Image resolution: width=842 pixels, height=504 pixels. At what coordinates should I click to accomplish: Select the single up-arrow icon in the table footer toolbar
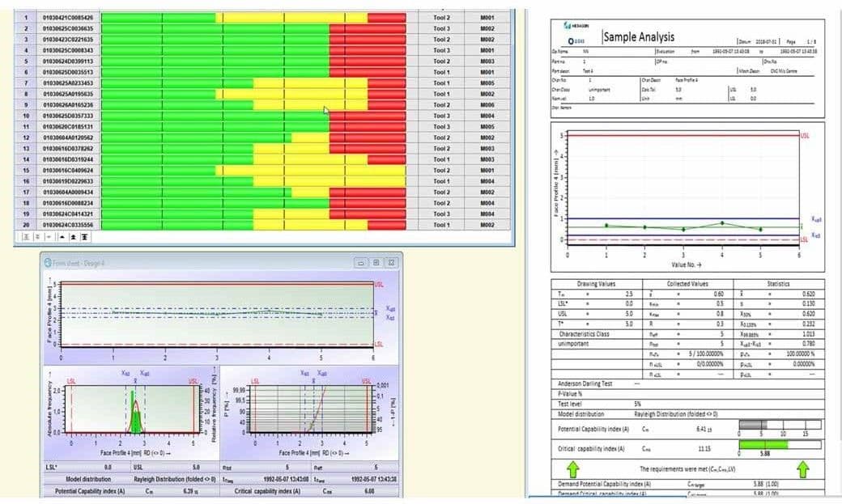62,237
